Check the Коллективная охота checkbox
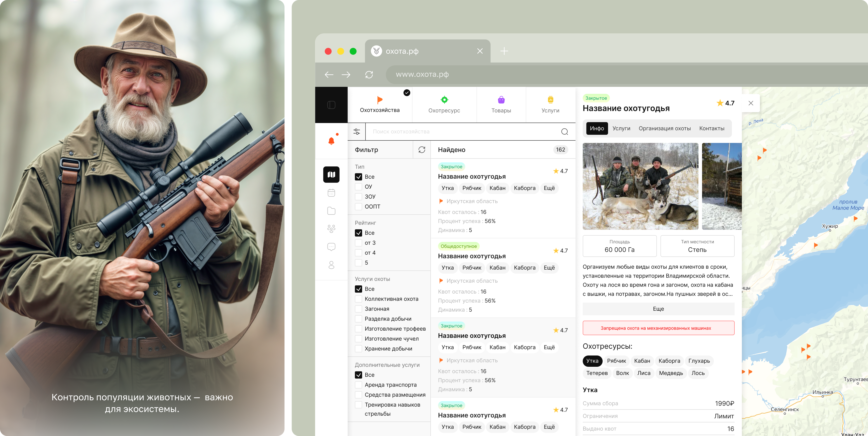Screen dimensions: 868x436 tap(359, 299)
